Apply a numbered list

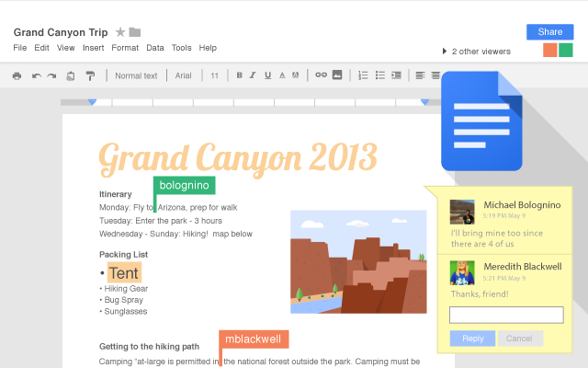[363, 75]
